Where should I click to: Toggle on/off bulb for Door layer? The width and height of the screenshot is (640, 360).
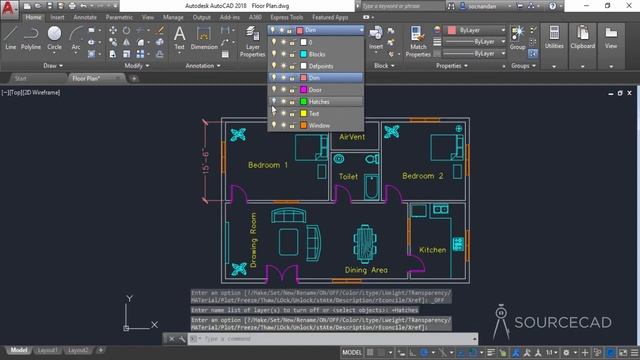pos(273,89)
